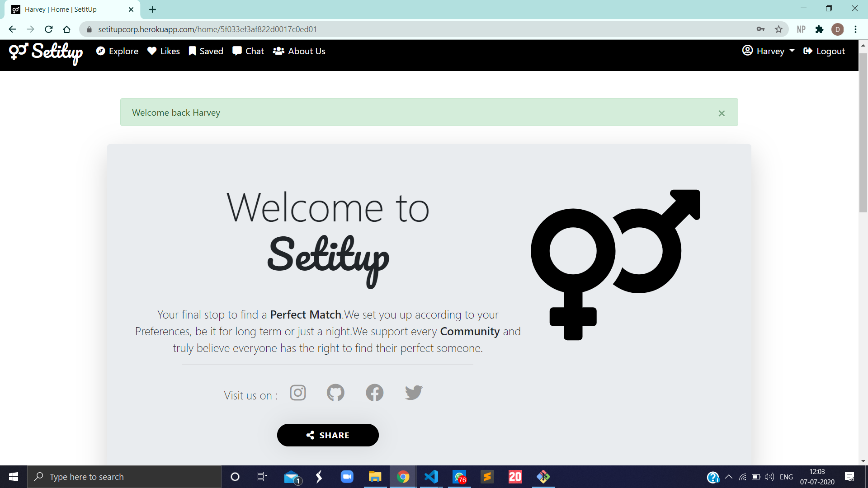Image resolution: width=868 pixels, height=488 pixels.
Task: Open the Twitter bird icon
Action: click(x=414, y=393)
